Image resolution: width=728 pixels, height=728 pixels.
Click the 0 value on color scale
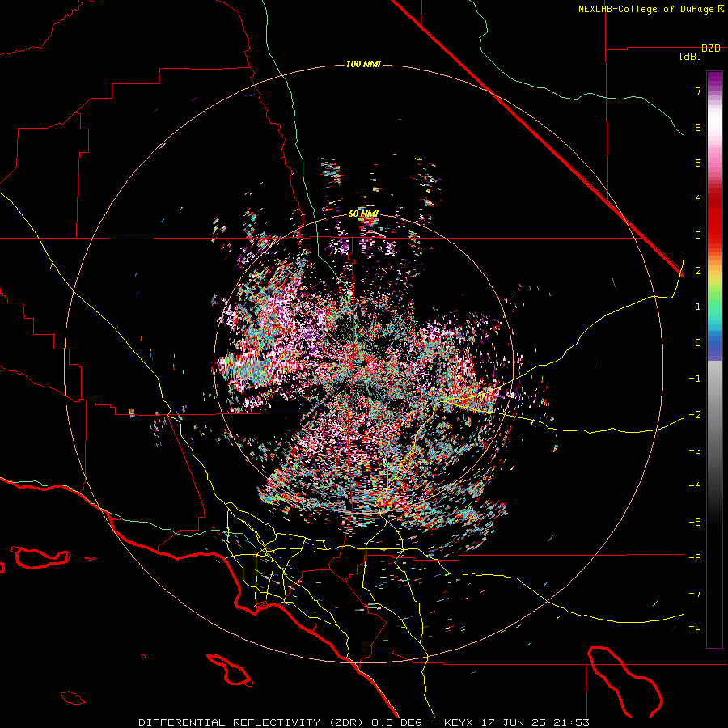pyautogui.click(x=698, y=343)
